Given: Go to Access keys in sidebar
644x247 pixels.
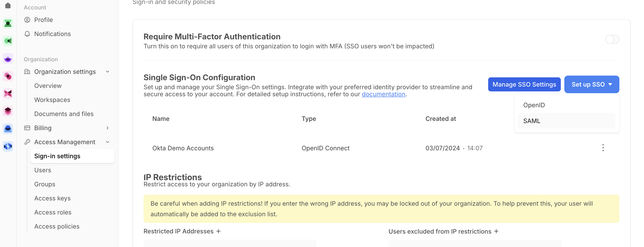Looking at the screenshot, I should point(52,198).
